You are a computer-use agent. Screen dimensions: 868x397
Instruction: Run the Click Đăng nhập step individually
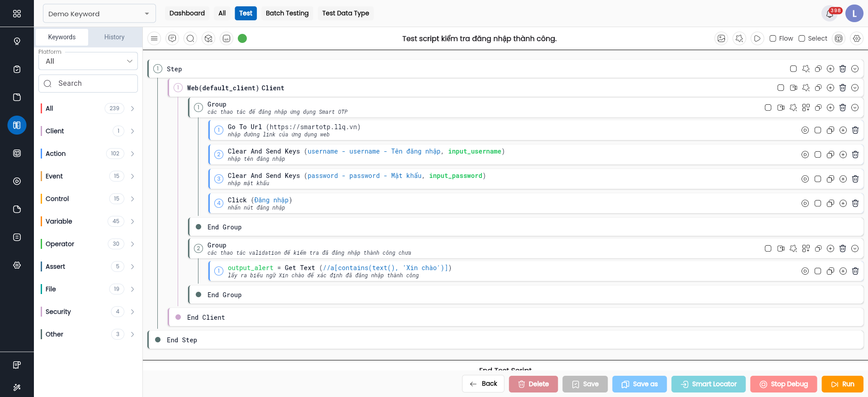click(805, 203)
